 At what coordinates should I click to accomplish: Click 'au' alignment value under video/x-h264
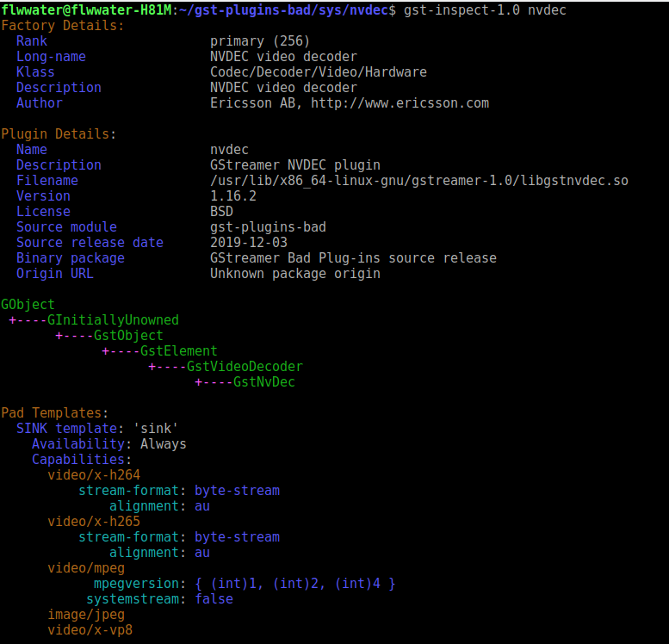[201, 506]
